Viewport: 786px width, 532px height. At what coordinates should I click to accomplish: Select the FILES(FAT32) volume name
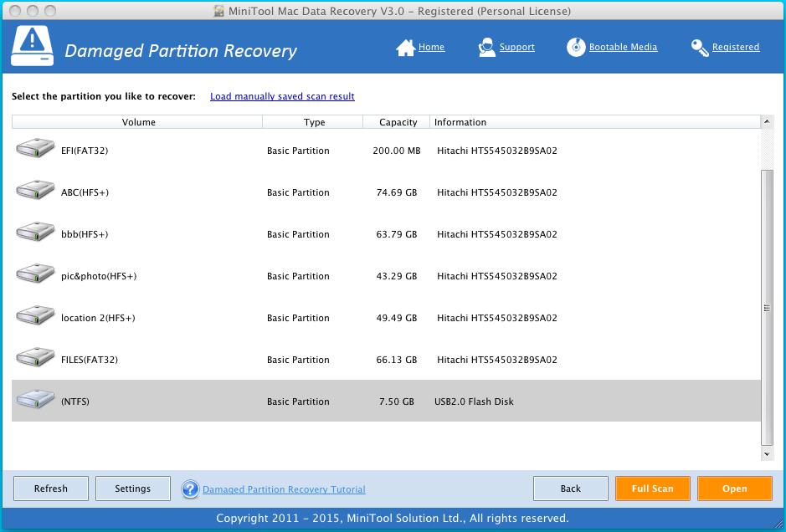(x=90, y=360)
